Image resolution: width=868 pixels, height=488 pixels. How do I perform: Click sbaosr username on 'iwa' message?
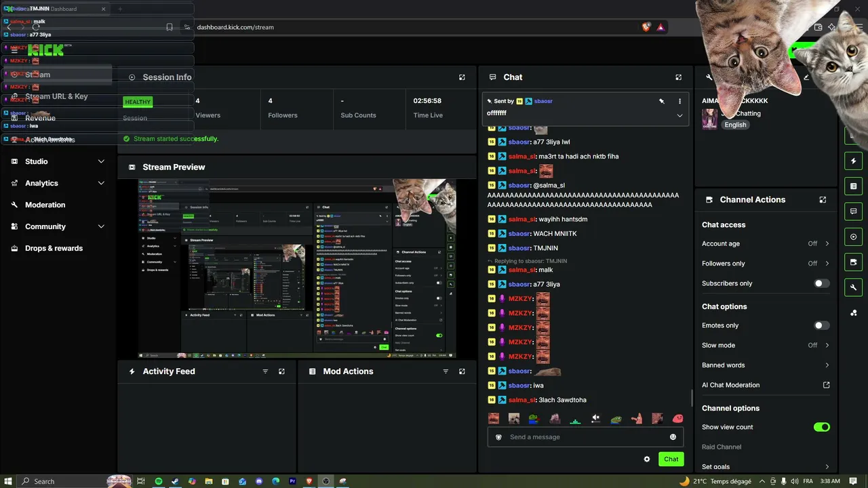(519, 386)
